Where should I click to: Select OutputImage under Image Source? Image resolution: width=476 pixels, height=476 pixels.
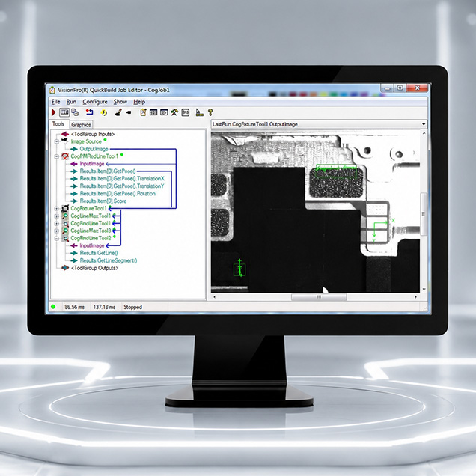click(94, 149)
